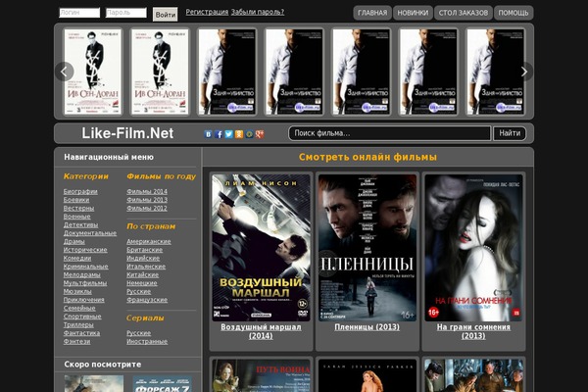This screenshot has width=588, height=392.
Task: Open Американские films by country
Action: point(149,241)
